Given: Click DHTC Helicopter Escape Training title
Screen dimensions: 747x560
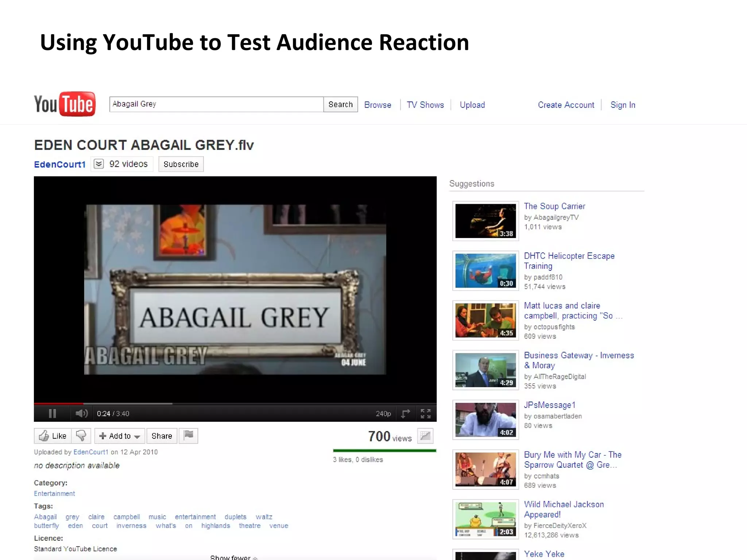Looking at the screenshot, I should click(x=569, y=261).
